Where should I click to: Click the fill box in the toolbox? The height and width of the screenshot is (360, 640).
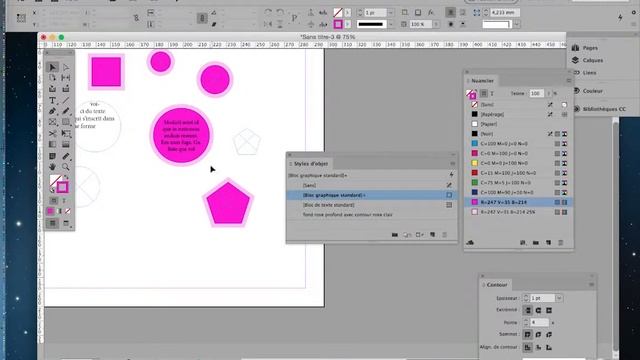[54, 180]
